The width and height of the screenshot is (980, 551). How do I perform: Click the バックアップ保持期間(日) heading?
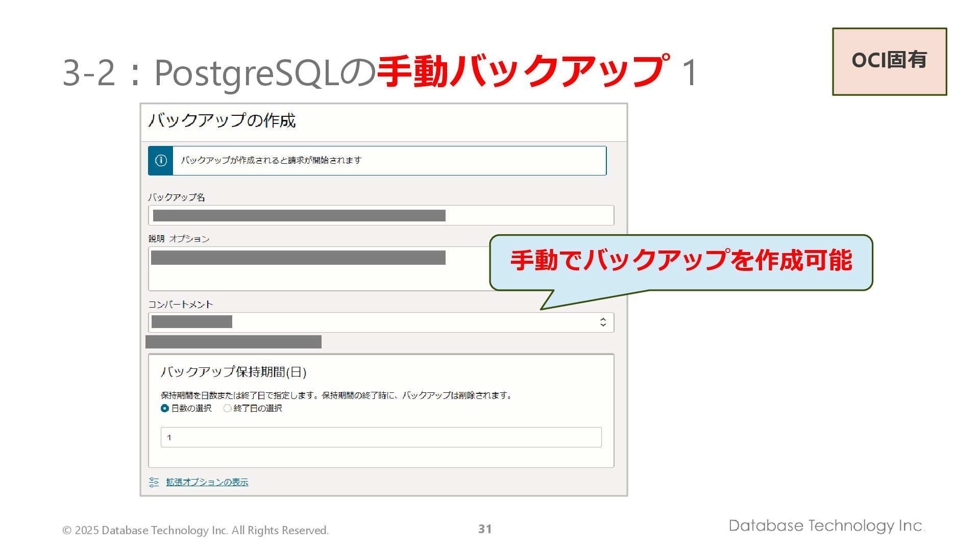(233, 372)
